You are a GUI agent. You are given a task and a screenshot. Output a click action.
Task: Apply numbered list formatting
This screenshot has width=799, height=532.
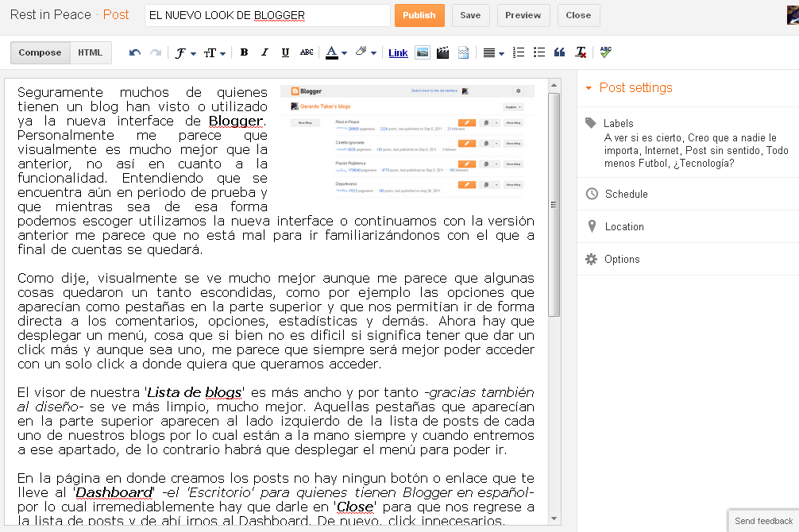click(x=519, y=52)
